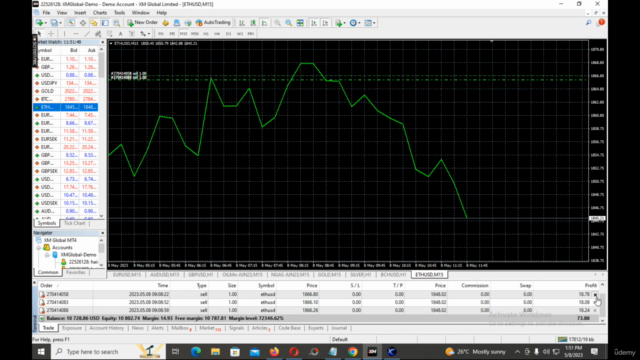Open the Templates dropdown arrow
Screen dimensions: 640x360
pos(374,23)
